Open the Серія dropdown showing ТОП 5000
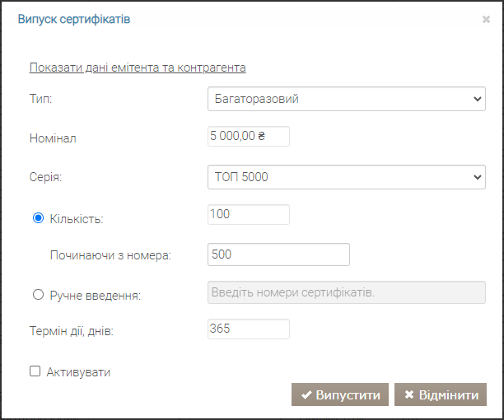The height and width of the screenshot is (420, 504). [x=347, y=177]
